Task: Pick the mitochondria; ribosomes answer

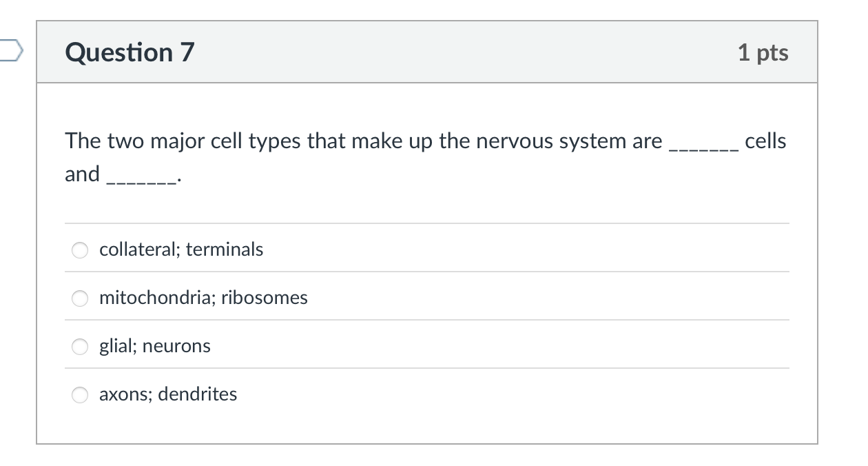Action: (x=80, y=298)
